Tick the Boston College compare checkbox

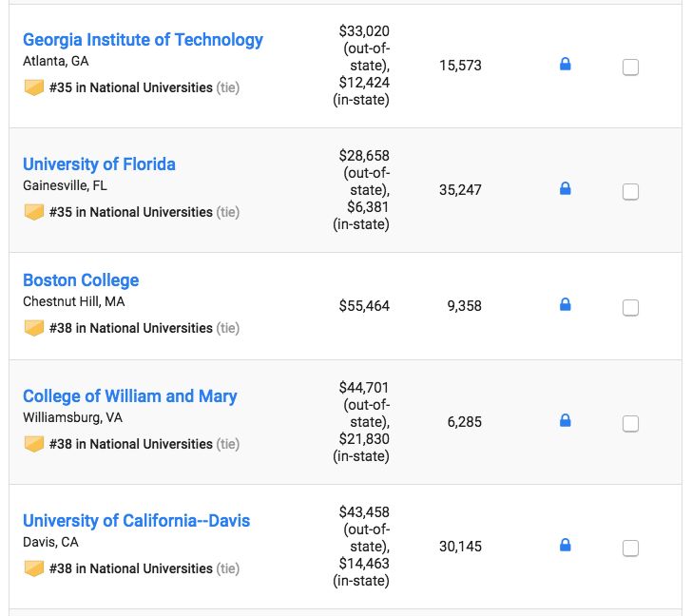pyautogui.click(x=630, y=308)
